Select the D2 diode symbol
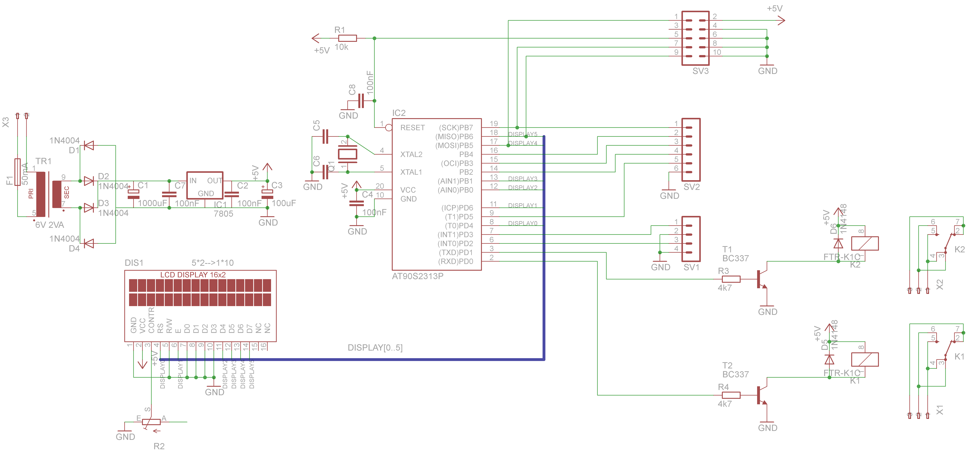Image resolution: width=980 pixels, height=454 pixels. pos(89,181)
